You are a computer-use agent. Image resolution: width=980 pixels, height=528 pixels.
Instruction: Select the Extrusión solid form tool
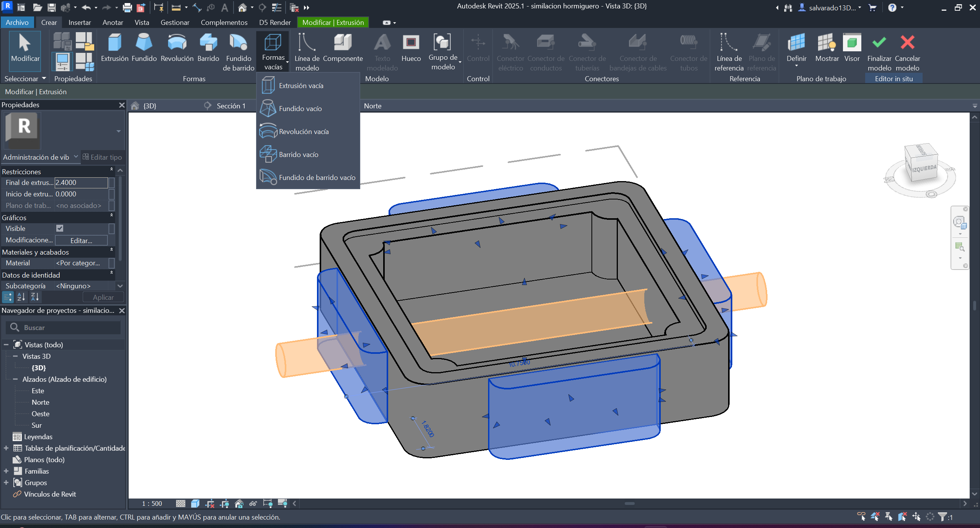pyautogui.click(x=114, y=47)
